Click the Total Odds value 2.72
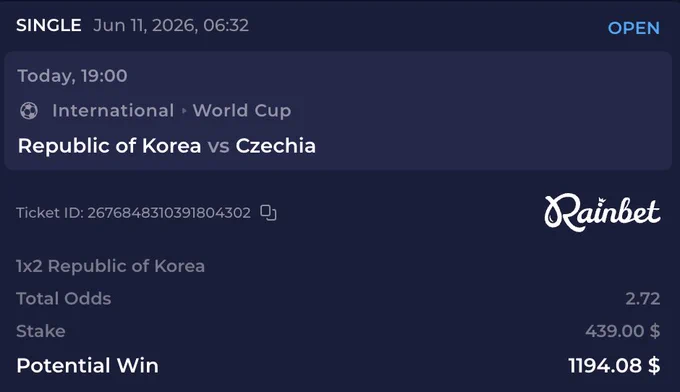Viewport: 680px width, 392px height. pos(643,298)
